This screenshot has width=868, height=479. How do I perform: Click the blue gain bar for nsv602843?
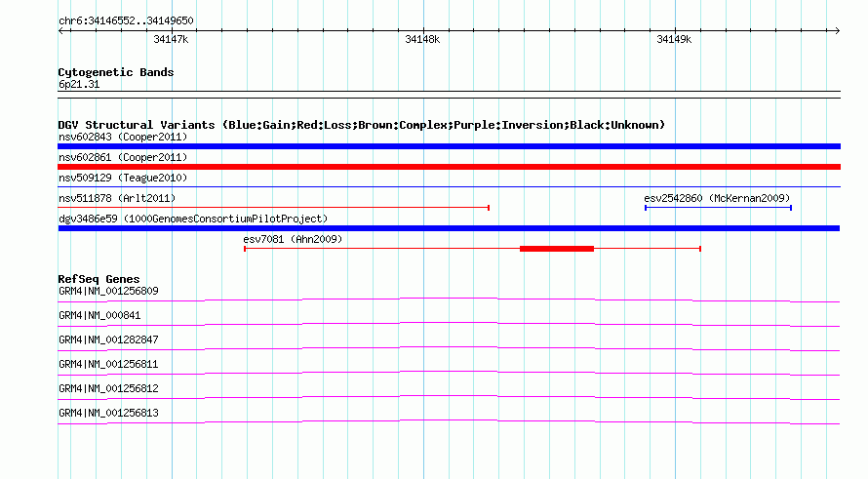(x=449, y=146)
